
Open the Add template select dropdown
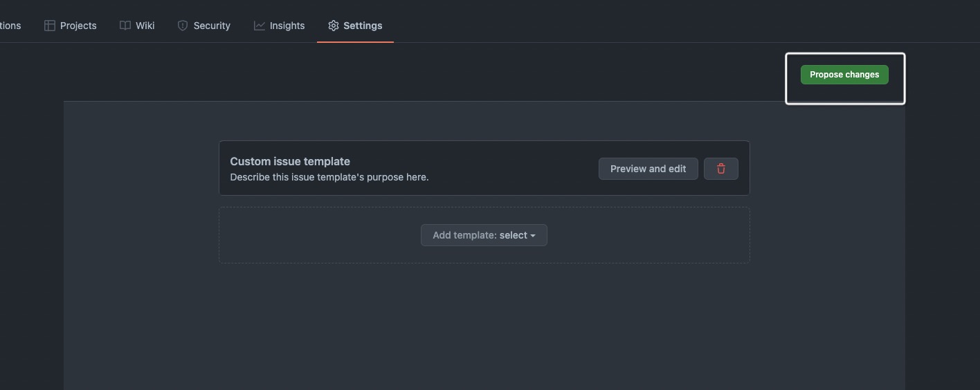[x=484, y=235]
